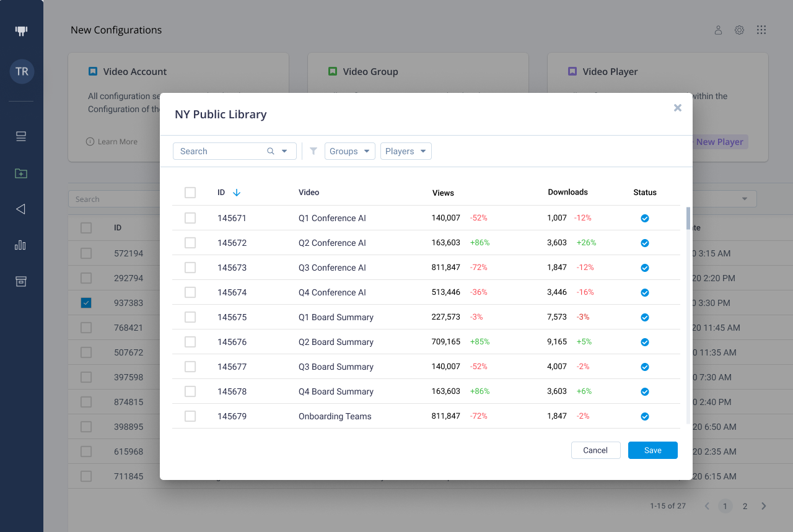Focus the Search field in the dialog
The image size is (793, 532).
click(x=235, y=151)
